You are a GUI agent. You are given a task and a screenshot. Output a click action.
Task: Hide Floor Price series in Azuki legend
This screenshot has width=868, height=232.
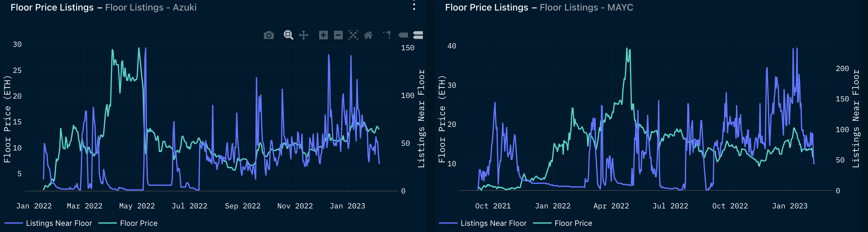(x=138, y=223)
